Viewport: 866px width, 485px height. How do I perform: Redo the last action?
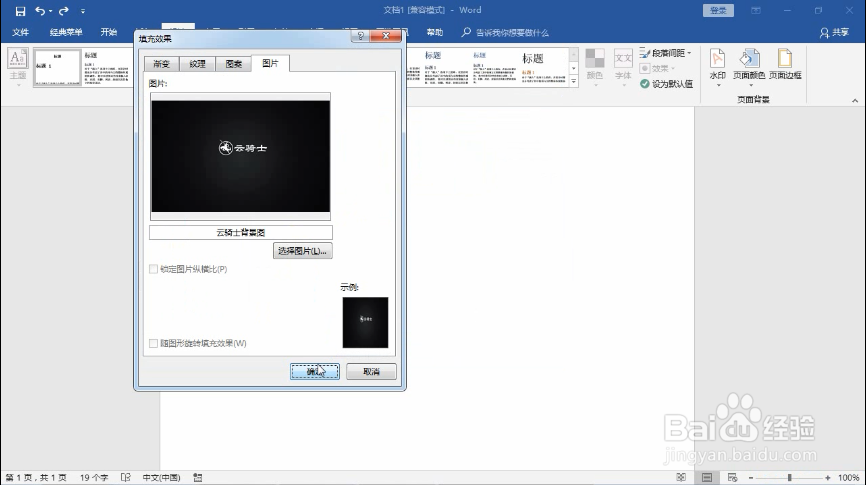pos(64,11)
